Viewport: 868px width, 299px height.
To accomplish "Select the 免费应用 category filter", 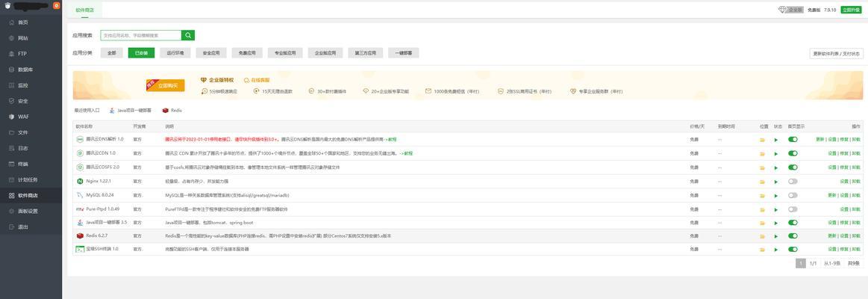I will pyautogui.click(x=247, y=53).
